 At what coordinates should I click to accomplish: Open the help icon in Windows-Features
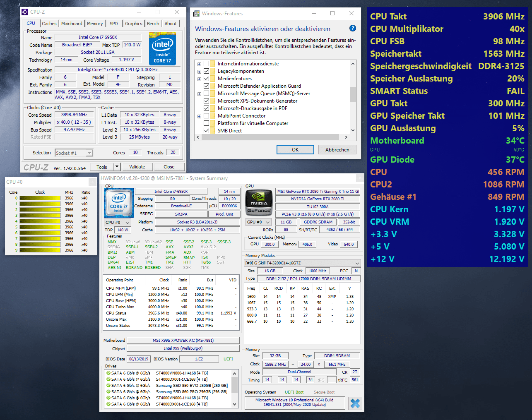353,28
